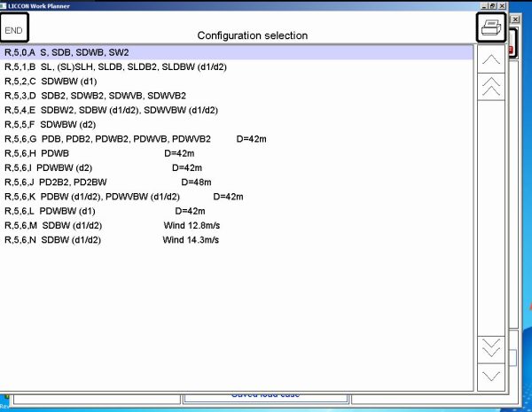532x412 pixels.
Task: Click D=48m value in row J
Action: click(x=196, y=183)
